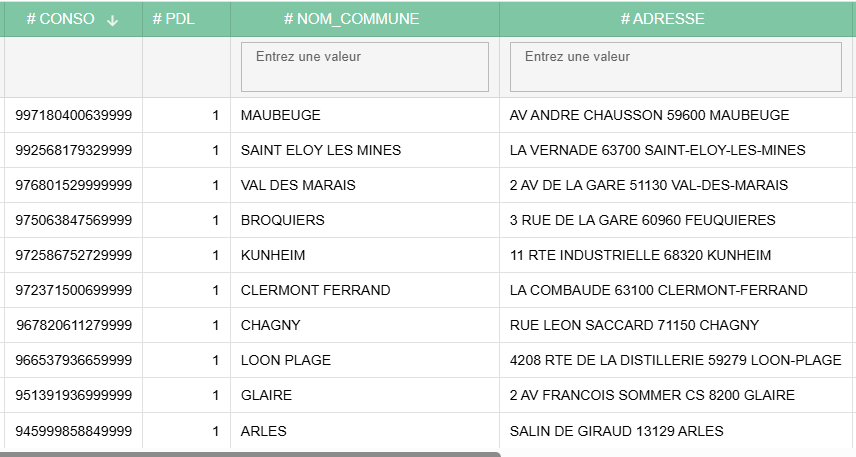Click the conso value 997180400639999

pos(74,115)
